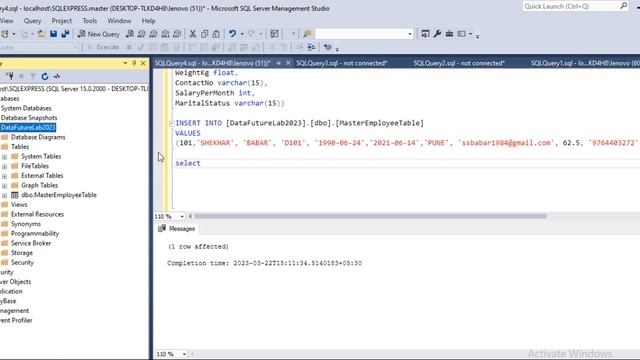Select the DataFutureLab2023 database node
The height and width of the screenshot is (360, 640).
coord(28,127)
